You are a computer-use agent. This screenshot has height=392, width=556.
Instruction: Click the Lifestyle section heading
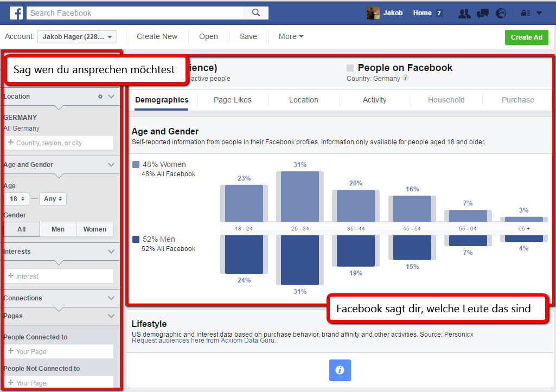click(149, 324)
